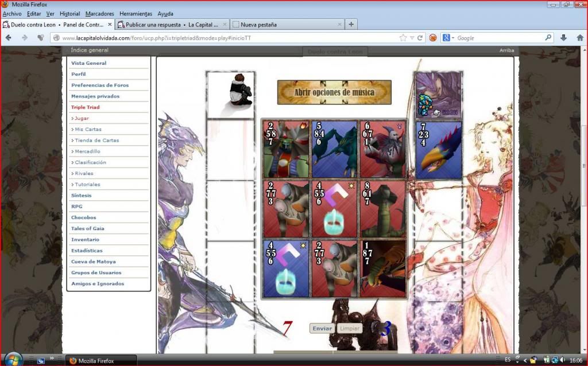This screenshot has height=366, width=588.
Task: Click Abrir opciones de música banner
Action: click(x=334, y=92)
